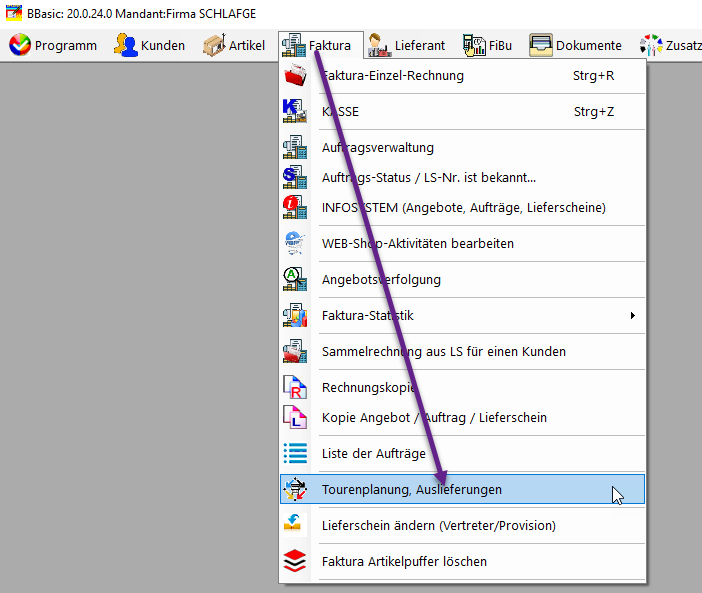Viewport: 702px width, 593px height.
Task: Expand Faktura-Statistik submenu arrow
Action: tap(633, 316)
